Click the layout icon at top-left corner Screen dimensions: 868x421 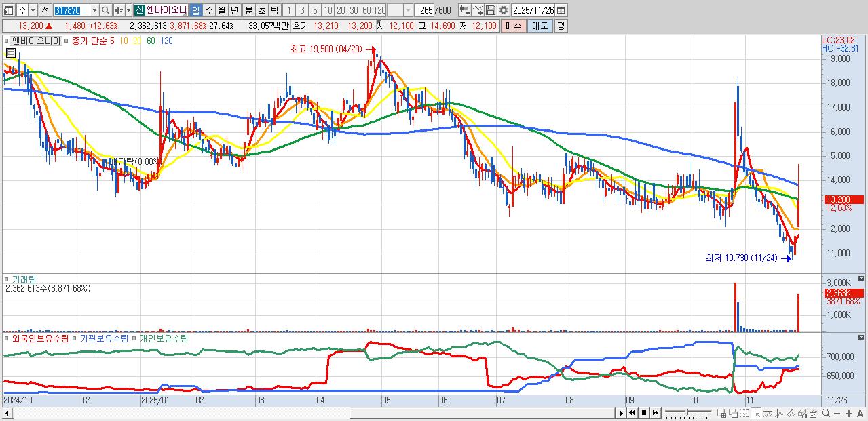[8, 10]
